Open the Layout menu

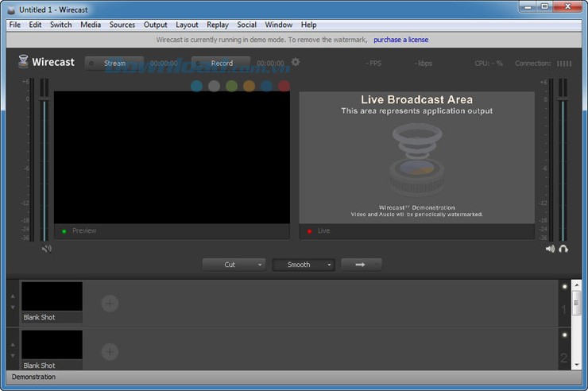click(187, 25)
